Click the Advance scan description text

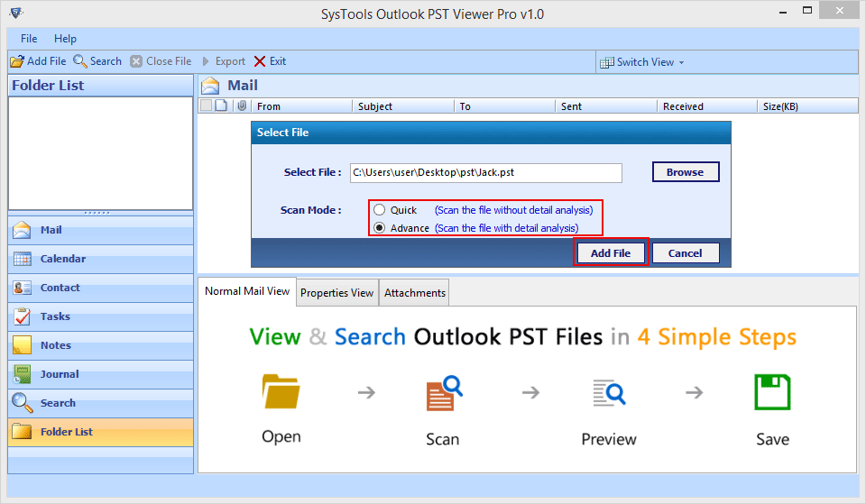point(506,228)
